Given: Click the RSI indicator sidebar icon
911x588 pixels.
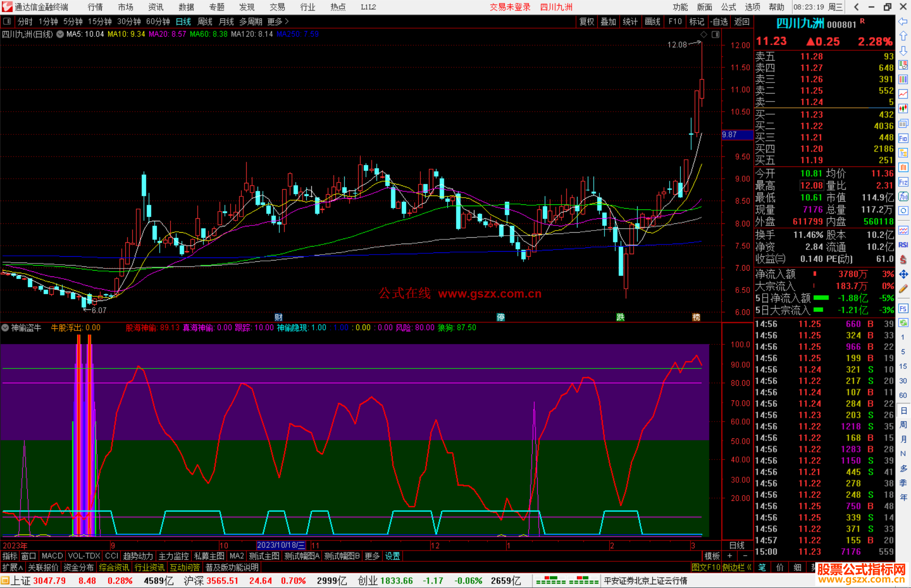Looking at the screenshot, I should click(903, 245).
